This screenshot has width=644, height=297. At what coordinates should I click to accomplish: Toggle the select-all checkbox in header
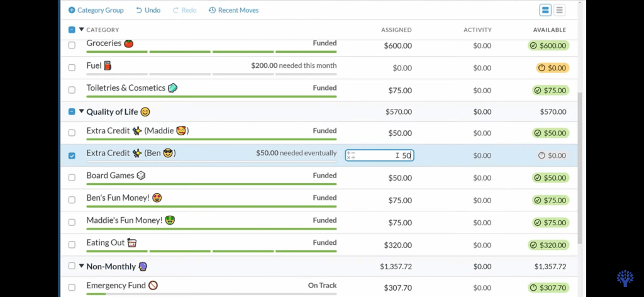tap(72, 30)
